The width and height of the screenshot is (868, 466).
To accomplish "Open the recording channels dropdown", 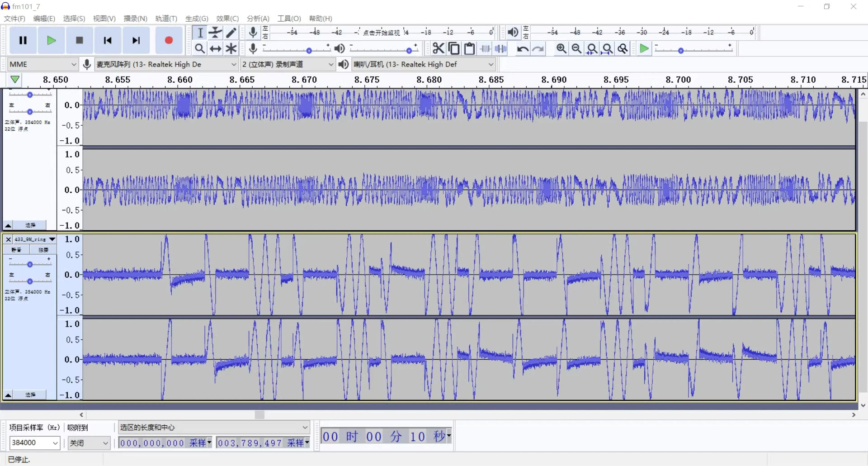I will click(288, 64).
